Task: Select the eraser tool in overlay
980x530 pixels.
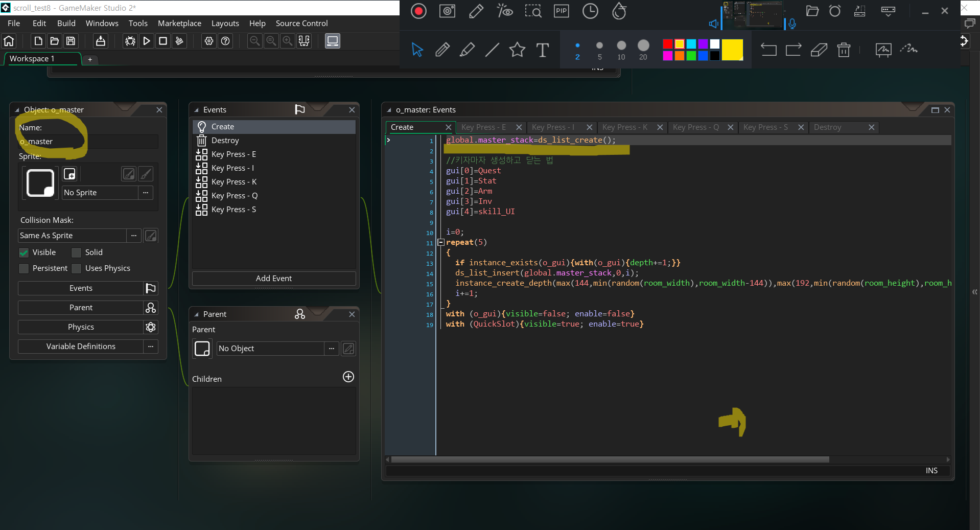Action: point(819,50)
